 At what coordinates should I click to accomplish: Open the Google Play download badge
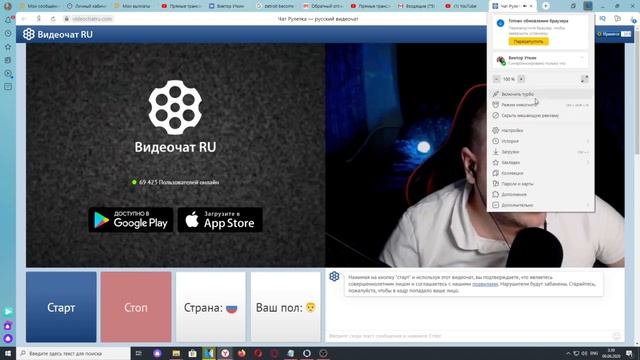point(131,220)
